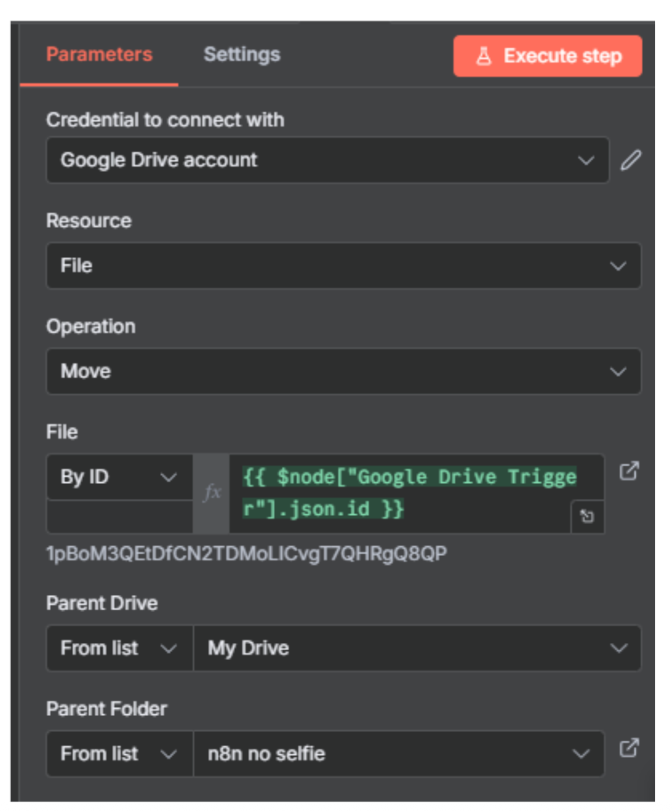Viewport: 672px width, 811px height.
Task: Click the Parent Drive label
Action: [x=102, y=604]
